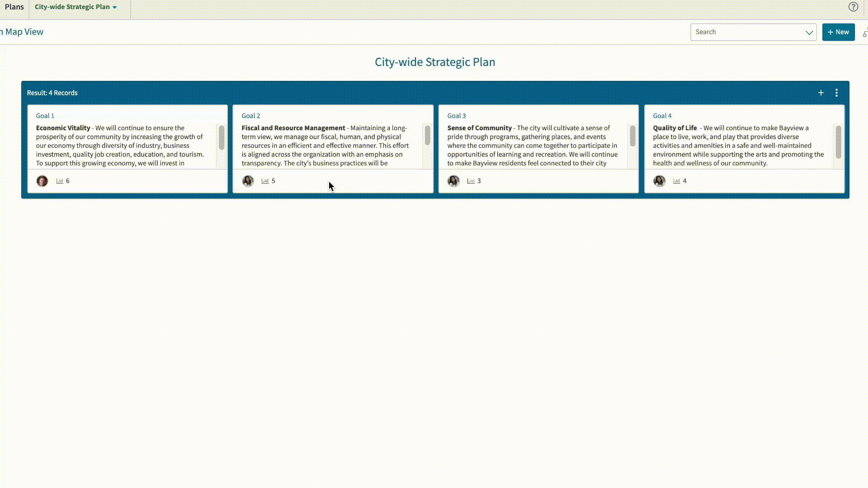Viewport: 868px width, 488px height.
Task: Click Goal 2 owner avatar
Action: (248, 181)
